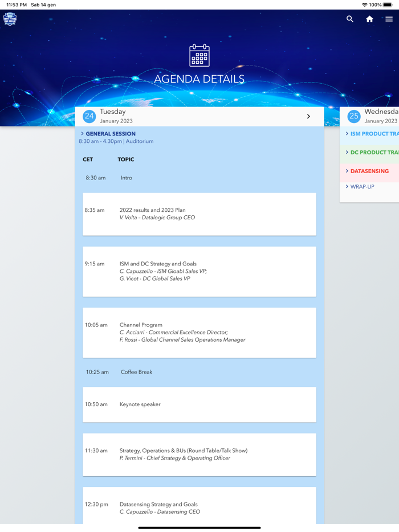Click the Coffee Break row
The image size is (399, 532).
(x=199, y=372)
